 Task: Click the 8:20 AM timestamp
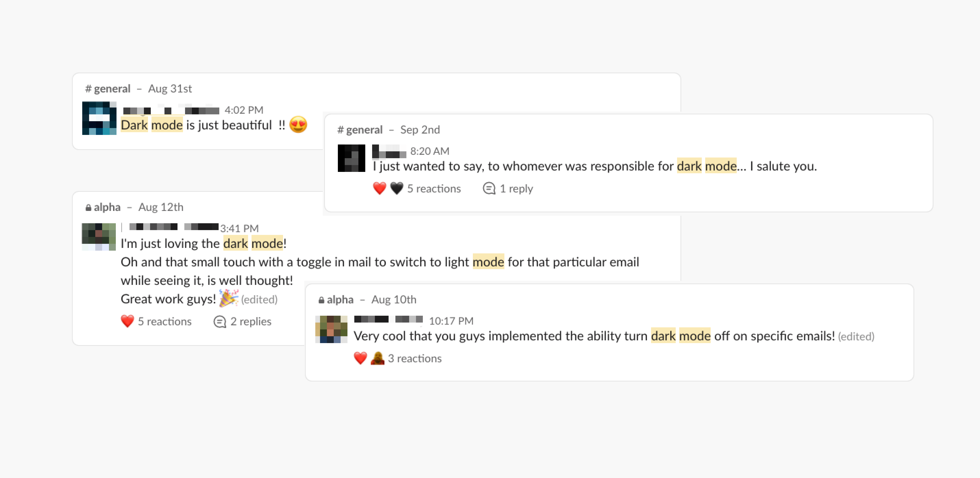pyautogui.click(x=430, y=151)
